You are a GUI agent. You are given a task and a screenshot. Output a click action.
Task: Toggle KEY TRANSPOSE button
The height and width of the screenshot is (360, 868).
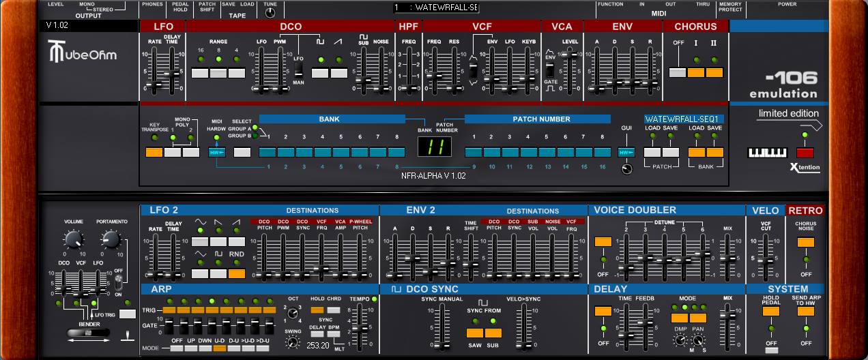point(154,152)
